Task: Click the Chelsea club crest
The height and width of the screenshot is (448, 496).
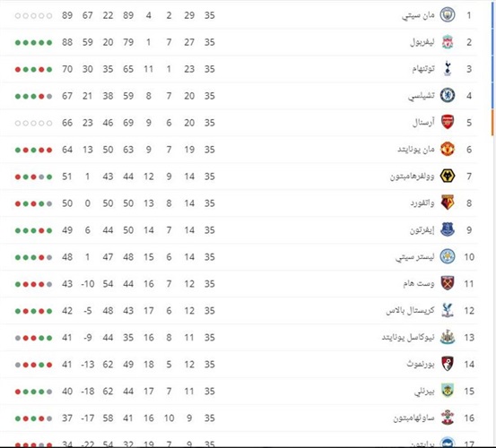Action: coord(448,95)
